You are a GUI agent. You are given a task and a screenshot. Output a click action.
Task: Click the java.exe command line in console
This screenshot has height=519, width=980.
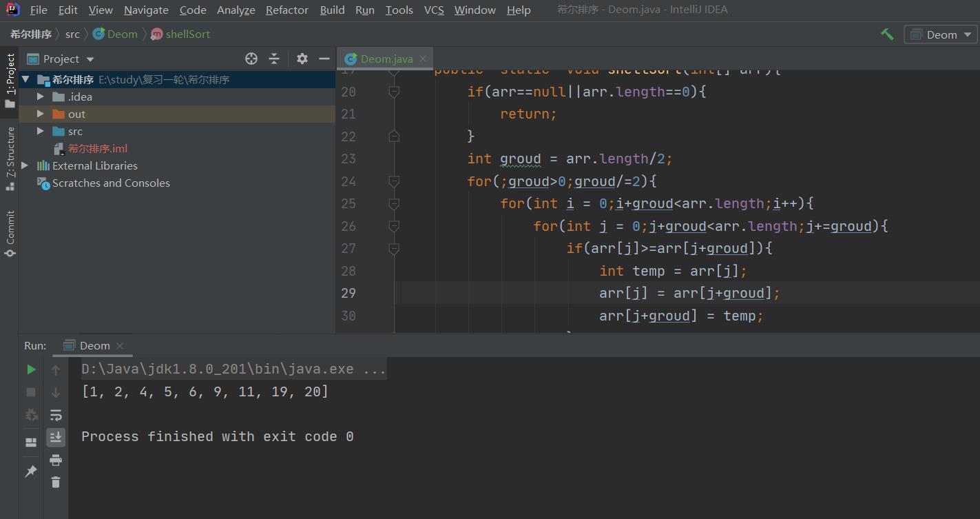point(233,369)
